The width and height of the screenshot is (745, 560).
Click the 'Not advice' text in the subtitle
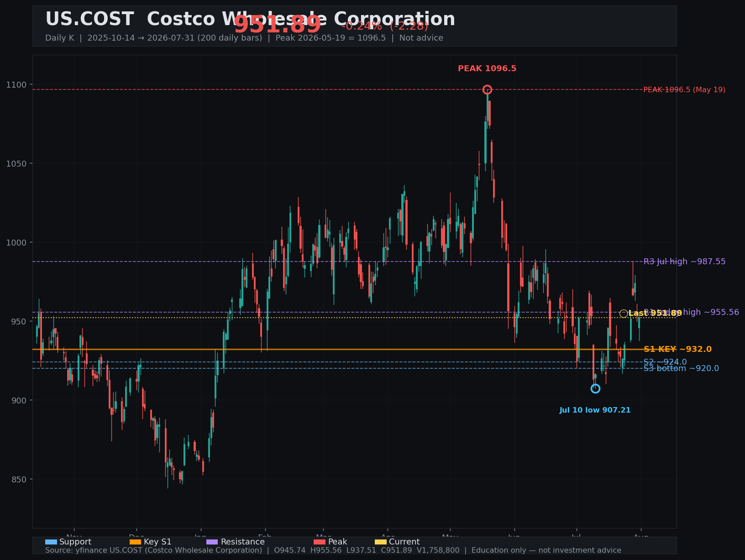point(421,38)
